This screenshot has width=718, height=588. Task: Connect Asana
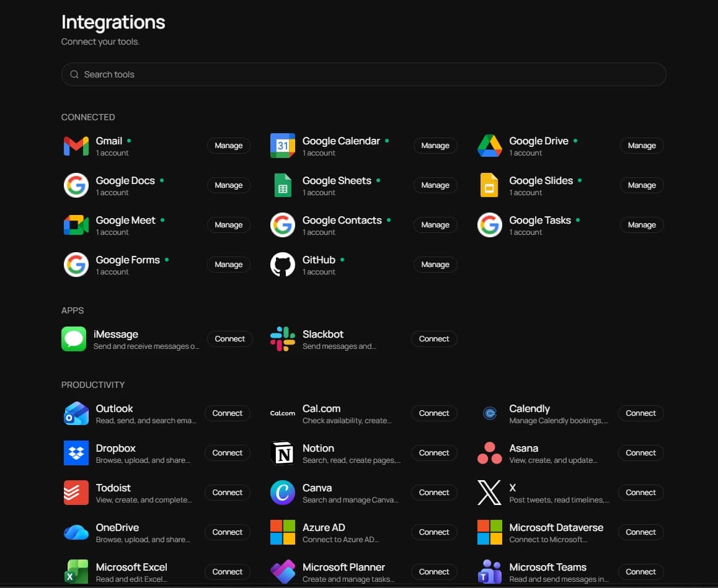[640, 453]
